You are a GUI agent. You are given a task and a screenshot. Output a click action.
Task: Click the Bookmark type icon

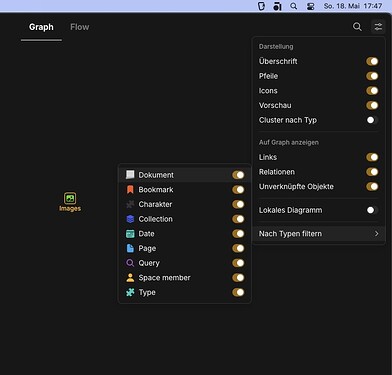pyautogui.click(x=130, y=190)
